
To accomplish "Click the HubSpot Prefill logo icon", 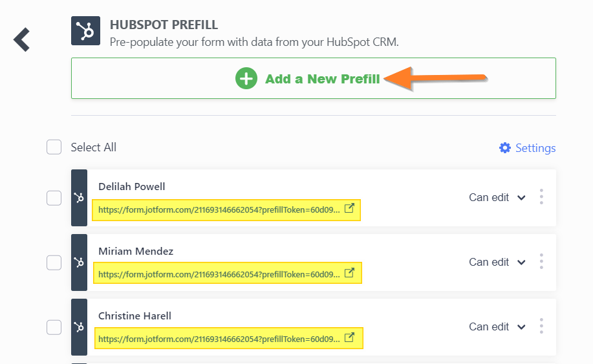I will click(86, 30).
